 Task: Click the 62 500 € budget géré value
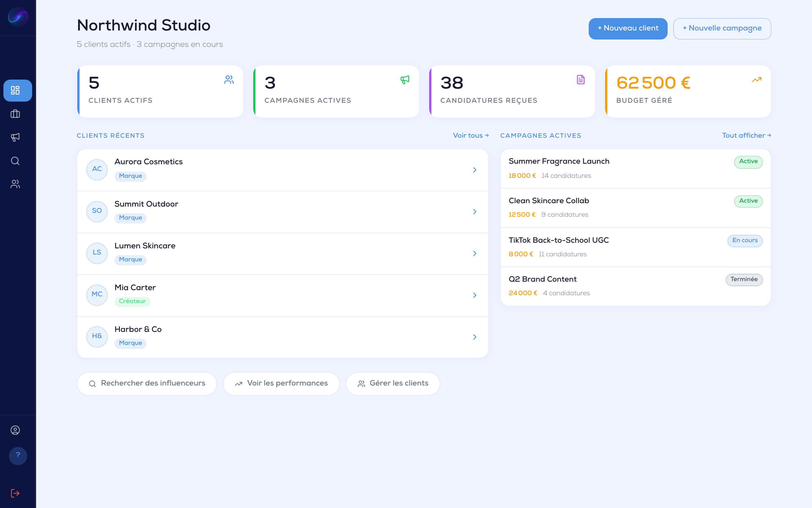pyautogui.click(x=653, y=83)
